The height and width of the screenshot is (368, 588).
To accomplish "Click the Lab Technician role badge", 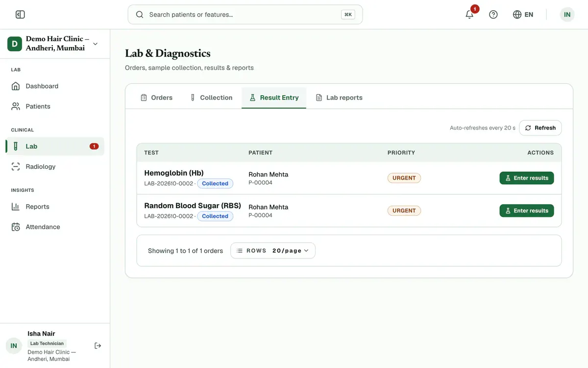I will [x=47, y=343].
